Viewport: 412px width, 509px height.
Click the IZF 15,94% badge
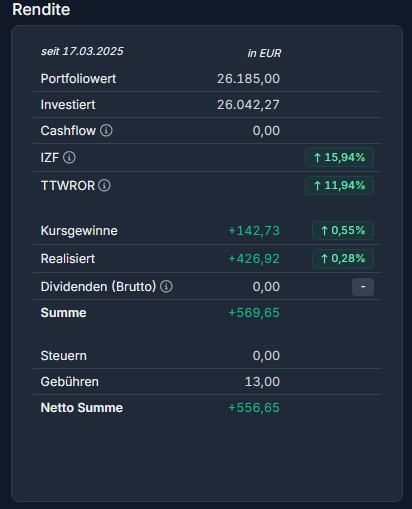339,157
